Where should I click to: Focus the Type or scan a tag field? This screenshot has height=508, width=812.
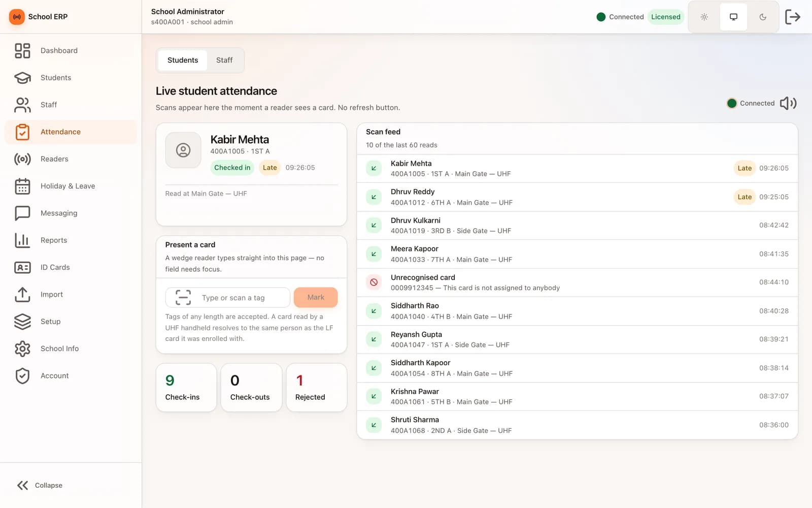click(228, 297)
